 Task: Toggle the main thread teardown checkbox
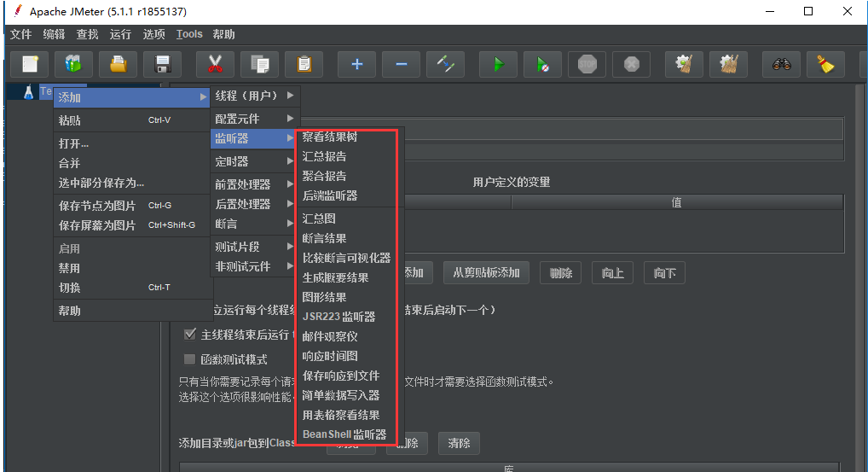(190, 334)
